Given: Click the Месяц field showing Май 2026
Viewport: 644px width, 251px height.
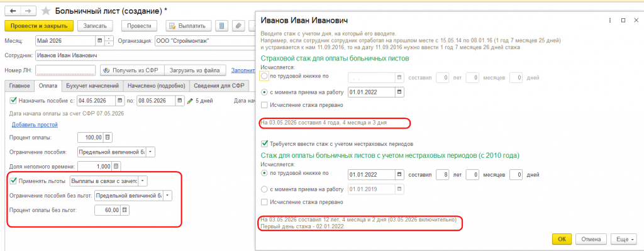Looking at the screenshot, I should (65, 41).
